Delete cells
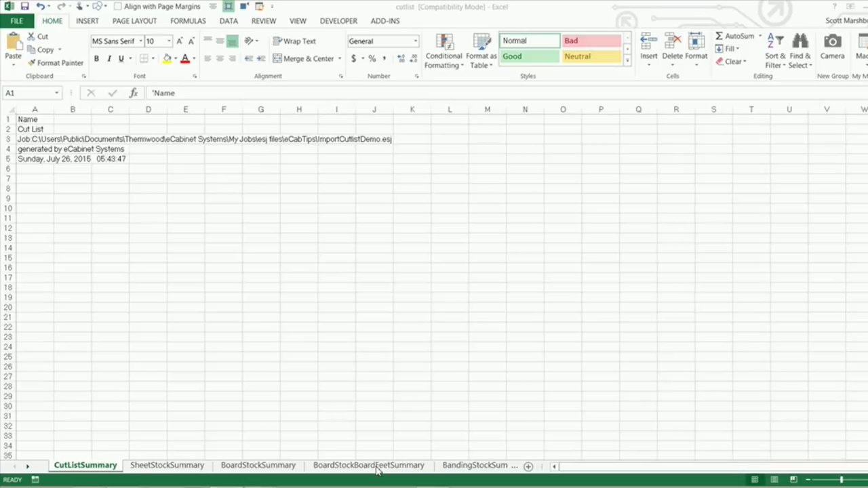The image size is (868, 488). click(x=673, y=49)
